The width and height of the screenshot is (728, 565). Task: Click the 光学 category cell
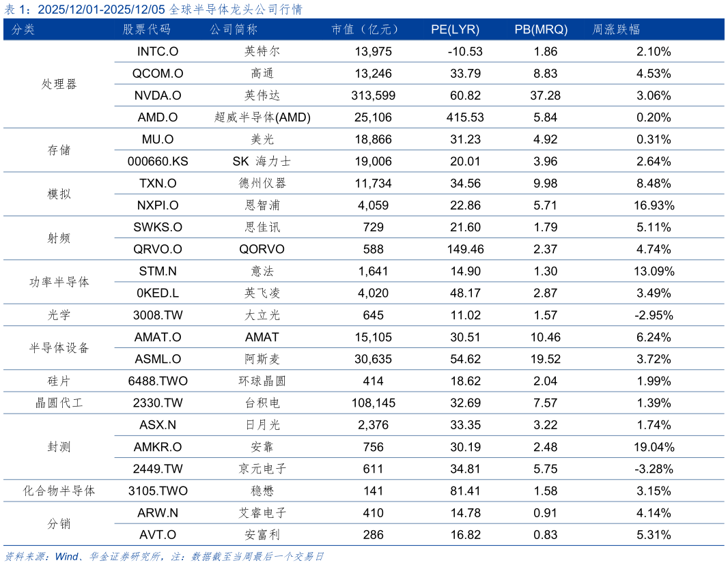coord(59,315)
